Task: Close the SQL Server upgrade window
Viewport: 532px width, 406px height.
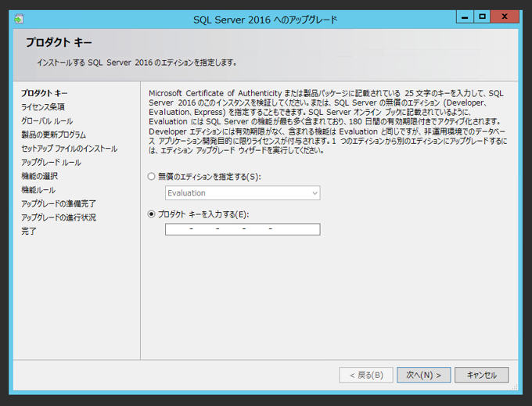Action: [505, 16]
